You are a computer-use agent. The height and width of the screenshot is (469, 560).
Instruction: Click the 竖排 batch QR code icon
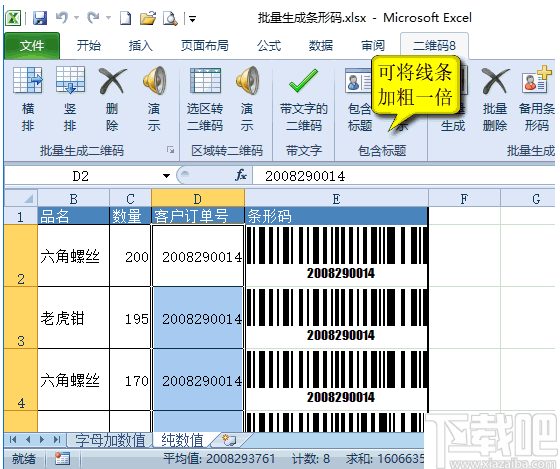(x=70, y=80)
